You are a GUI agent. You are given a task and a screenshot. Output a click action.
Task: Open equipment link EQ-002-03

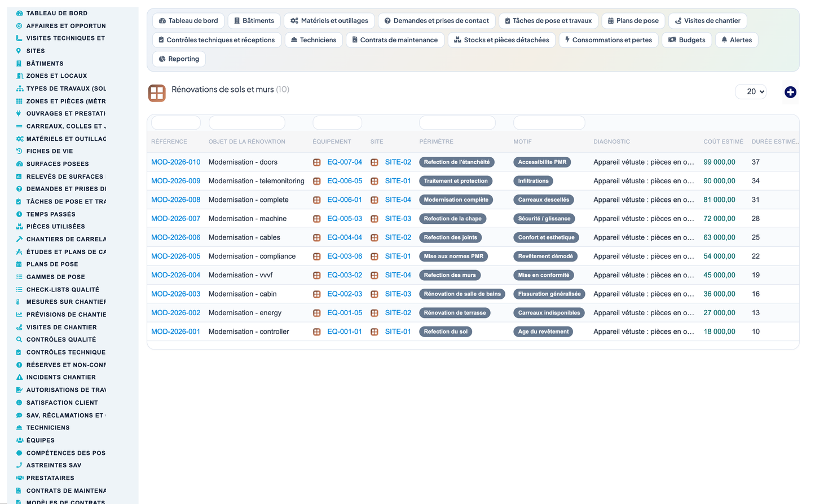(x=345, y=294)
